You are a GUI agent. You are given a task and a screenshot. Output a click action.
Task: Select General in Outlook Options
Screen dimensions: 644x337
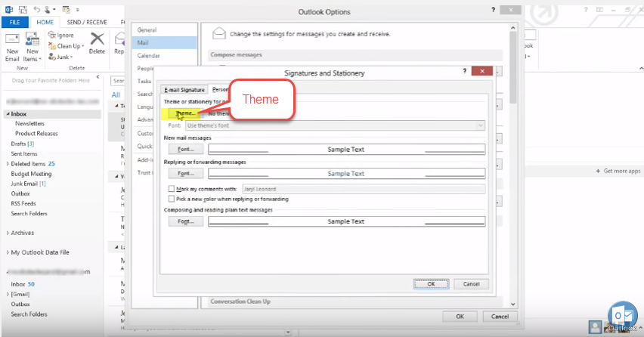[164, 30]
